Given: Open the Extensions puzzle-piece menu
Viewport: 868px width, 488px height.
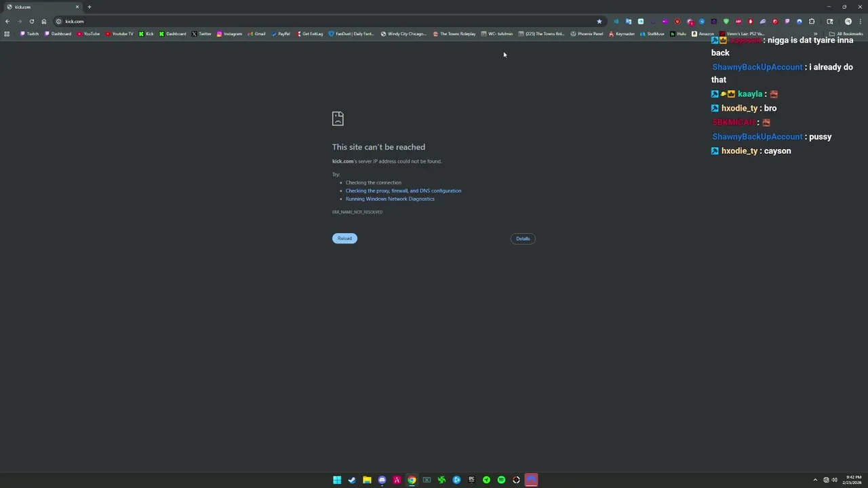Looking at the screenshot, I should click(812, 21).
